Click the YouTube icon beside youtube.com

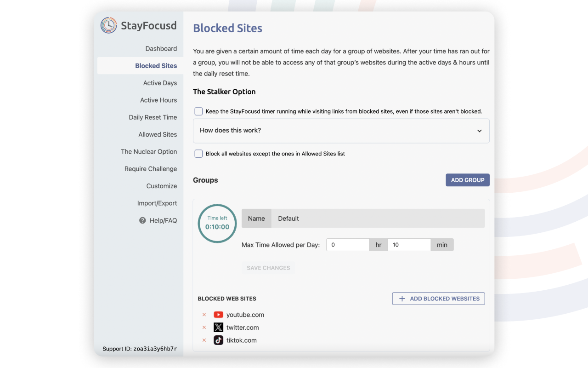click(x=218, y=315)
